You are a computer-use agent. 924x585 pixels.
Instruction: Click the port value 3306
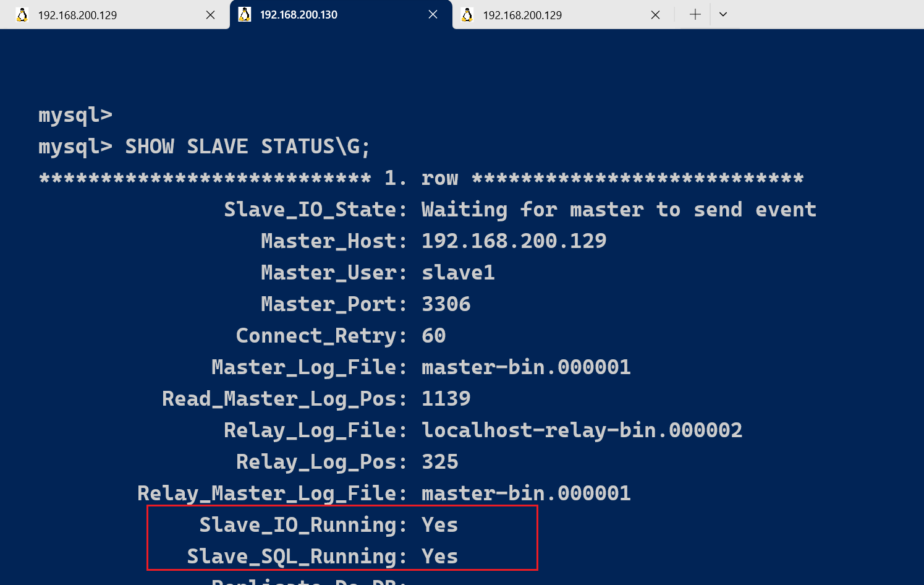(446, 304)
